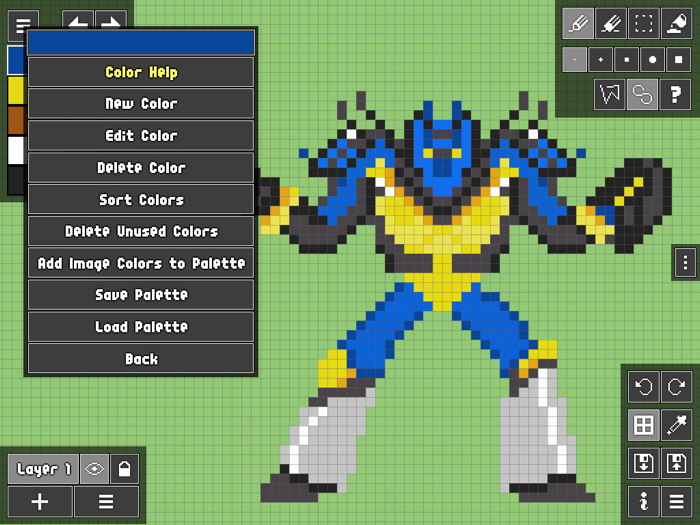
Task: Toggle the Layer 1 lock
Action: click(x=125, y=469)
